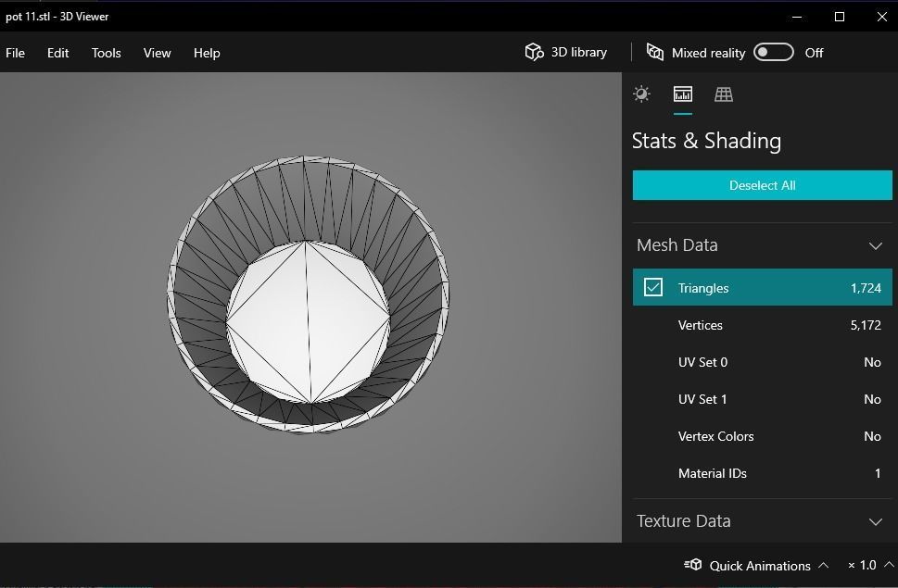This screenshot has height=588, width=898.
Task: Click the Triangles count 1,724
Action: coord(866,288)
